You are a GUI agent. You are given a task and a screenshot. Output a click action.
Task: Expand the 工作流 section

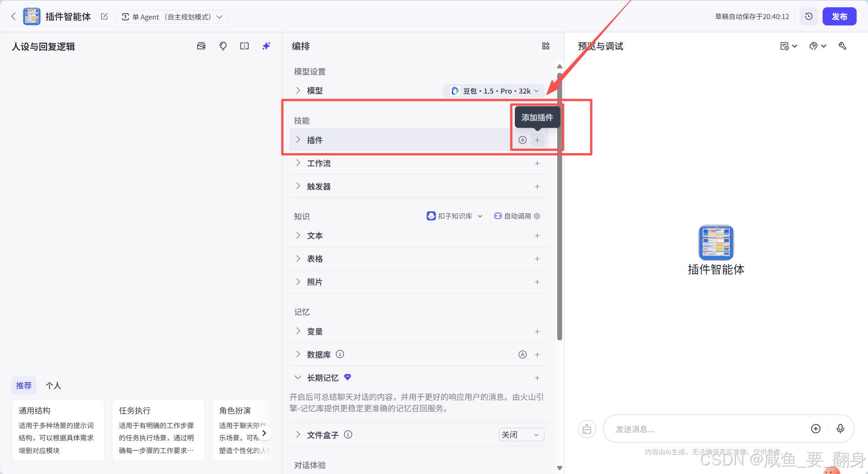[298, 163]
